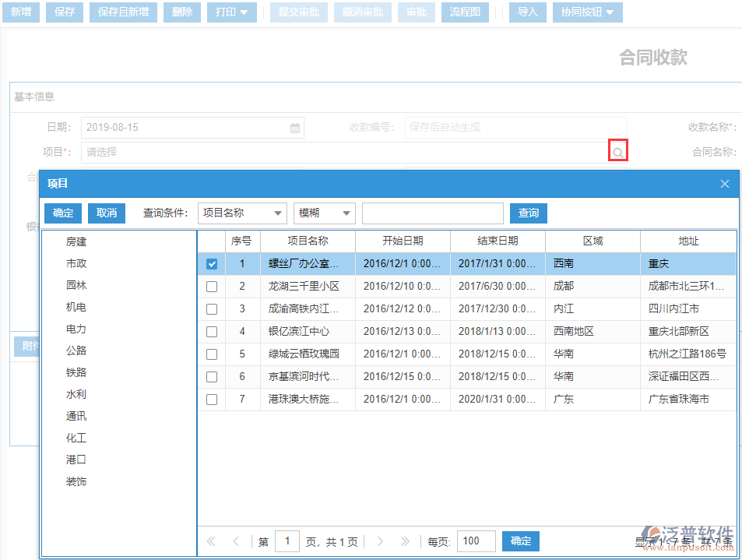Click the page number input box

point(286,541)
